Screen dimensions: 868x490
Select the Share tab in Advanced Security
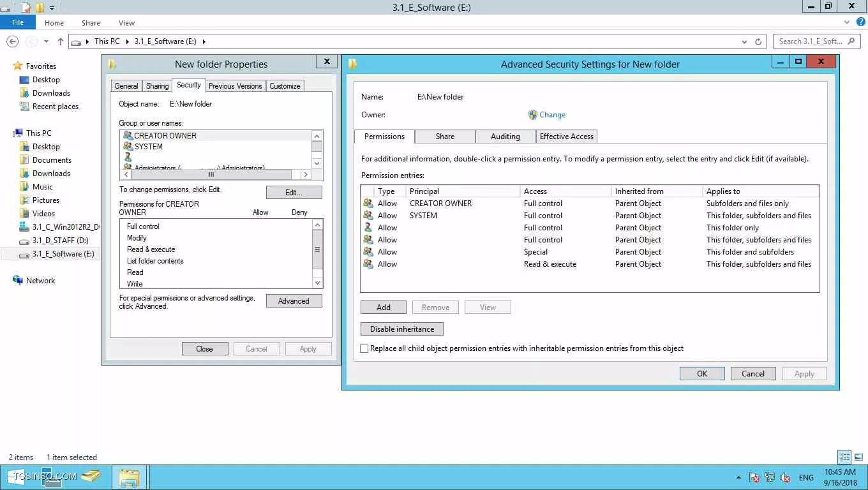tap(445, 137)
